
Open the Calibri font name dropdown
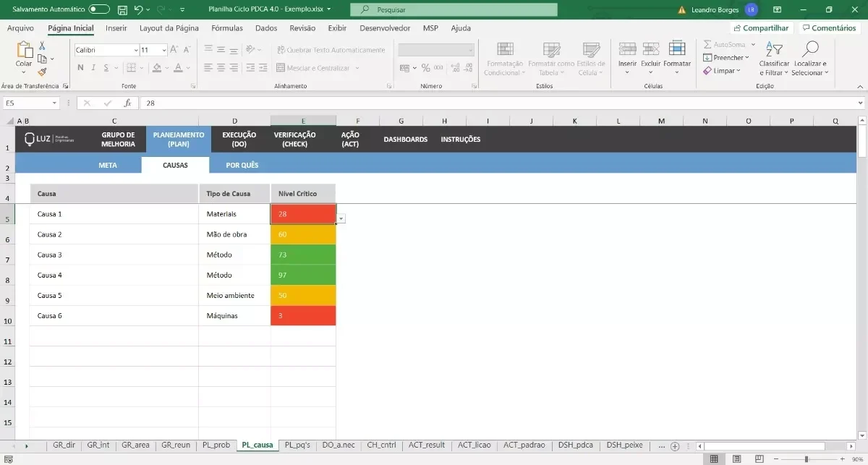(x=136, y=50)
